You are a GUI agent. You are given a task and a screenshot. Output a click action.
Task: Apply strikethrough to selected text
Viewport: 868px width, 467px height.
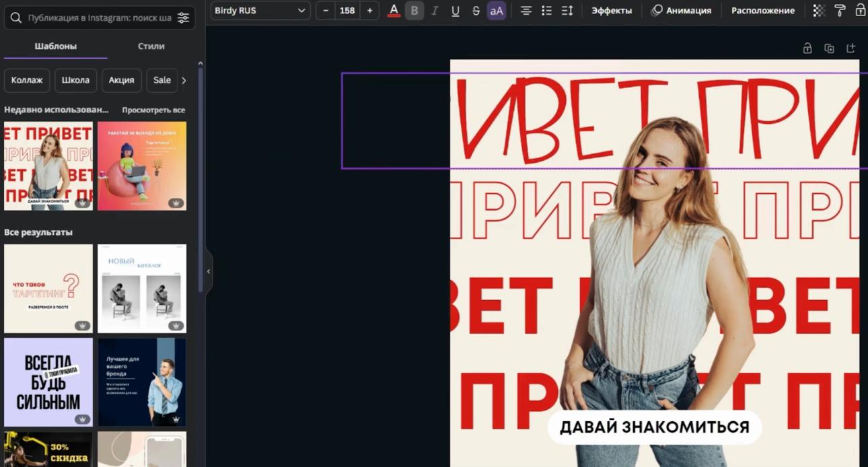476,11
